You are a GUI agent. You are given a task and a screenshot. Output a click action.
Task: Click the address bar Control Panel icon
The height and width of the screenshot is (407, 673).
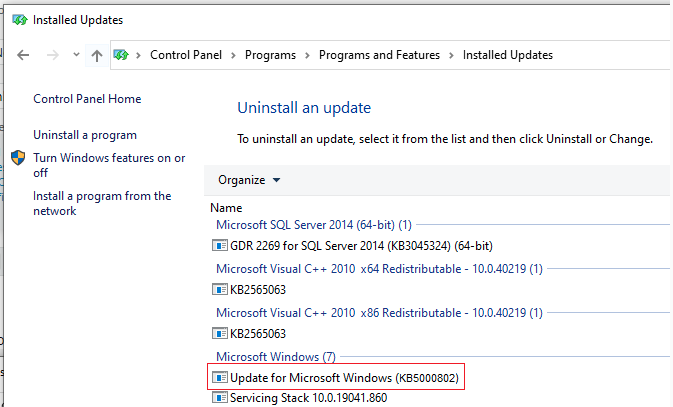(x=122, y=55)
